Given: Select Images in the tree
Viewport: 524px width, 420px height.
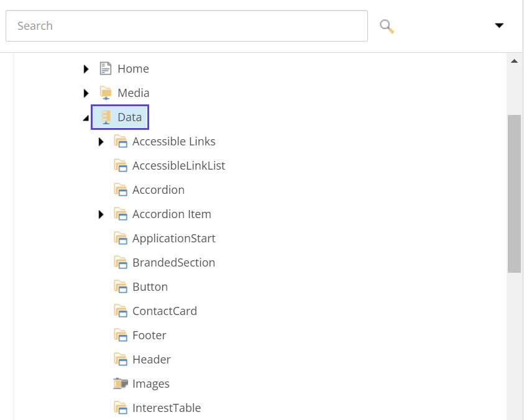Looking at the screenshot, I should tap(151, 384).
